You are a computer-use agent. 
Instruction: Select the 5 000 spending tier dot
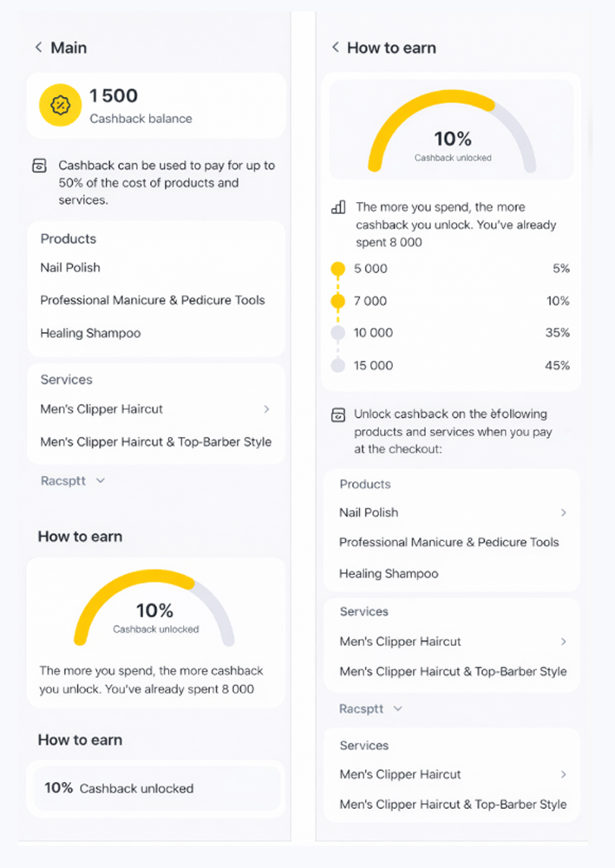click(338, 269)
